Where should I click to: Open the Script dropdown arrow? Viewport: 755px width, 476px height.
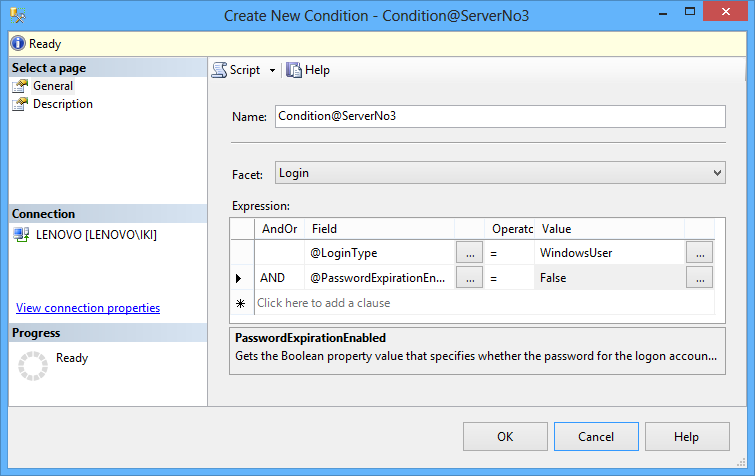[272, 70]
